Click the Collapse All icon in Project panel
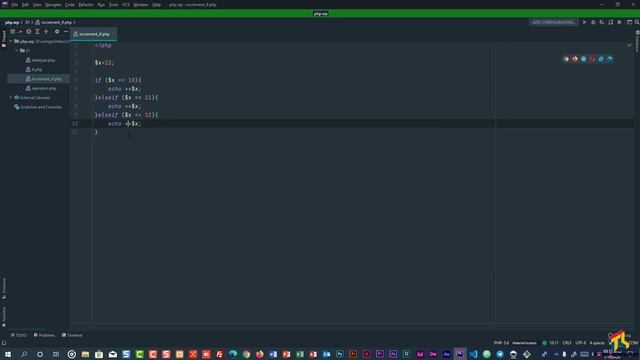Image resolution: width=640 pixels, height=360 pixels. pyautogui.click(x=46, y=31)
